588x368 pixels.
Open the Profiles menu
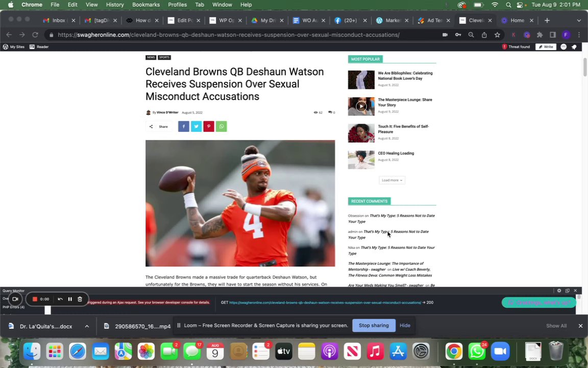[x=178, y=5]
